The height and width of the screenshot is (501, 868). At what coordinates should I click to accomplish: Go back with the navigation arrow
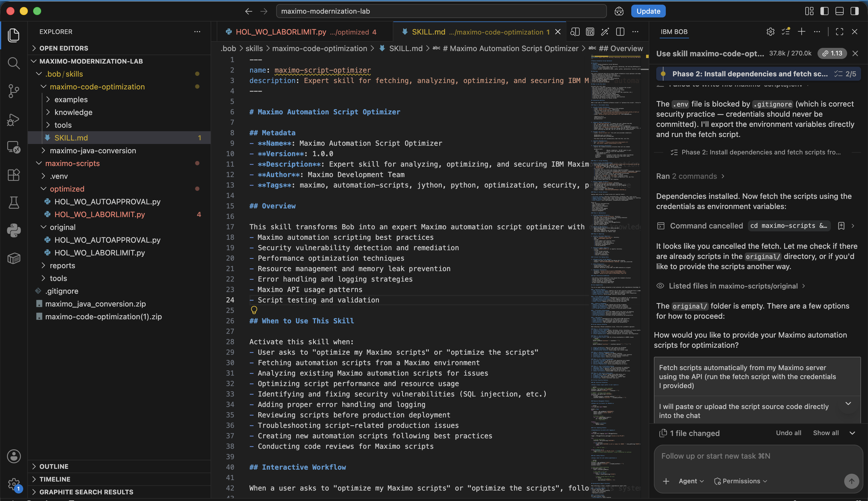pyautogui.click(x=249, y=11)
